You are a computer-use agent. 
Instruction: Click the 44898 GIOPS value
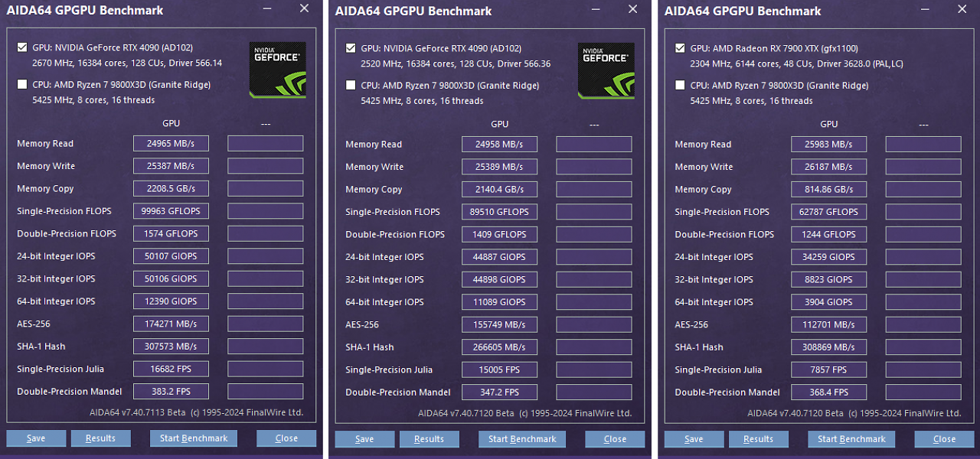click(499, 279)
